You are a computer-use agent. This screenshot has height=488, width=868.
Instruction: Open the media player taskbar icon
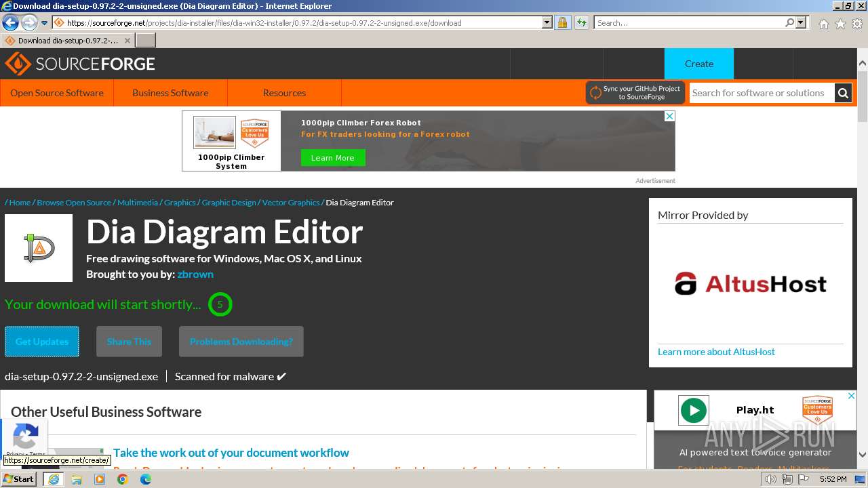click(100, 479)
